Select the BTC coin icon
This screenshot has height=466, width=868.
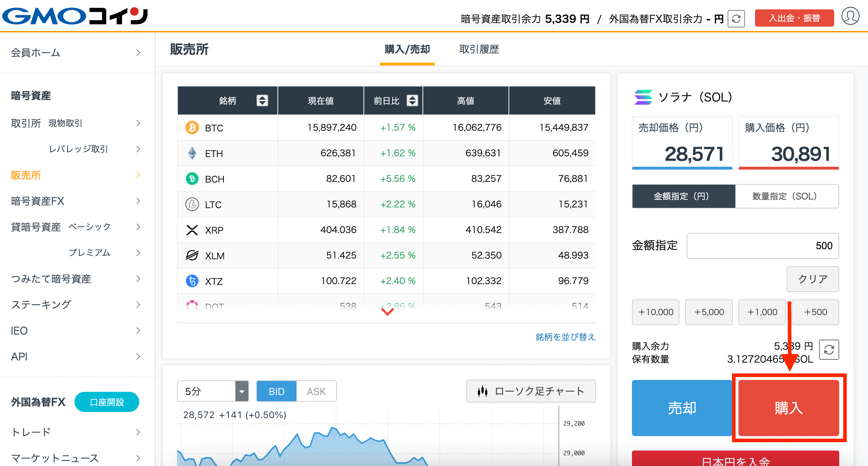click(192, 127)
